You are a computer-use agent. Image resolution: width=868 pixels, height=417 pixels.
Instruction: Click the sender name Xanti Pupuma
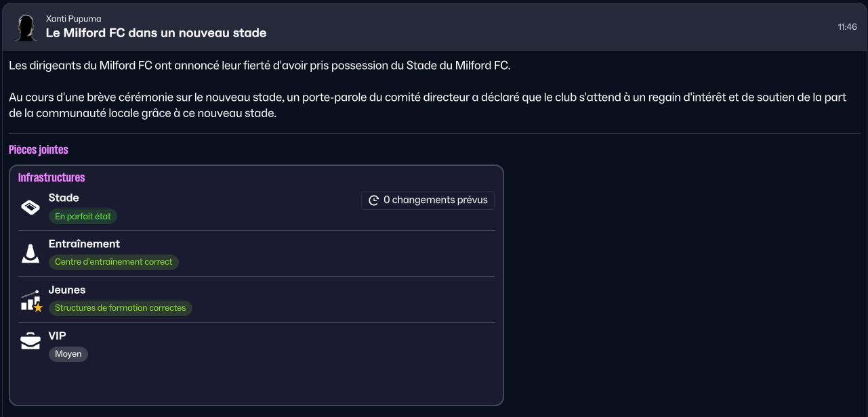[x=73, y=18]
